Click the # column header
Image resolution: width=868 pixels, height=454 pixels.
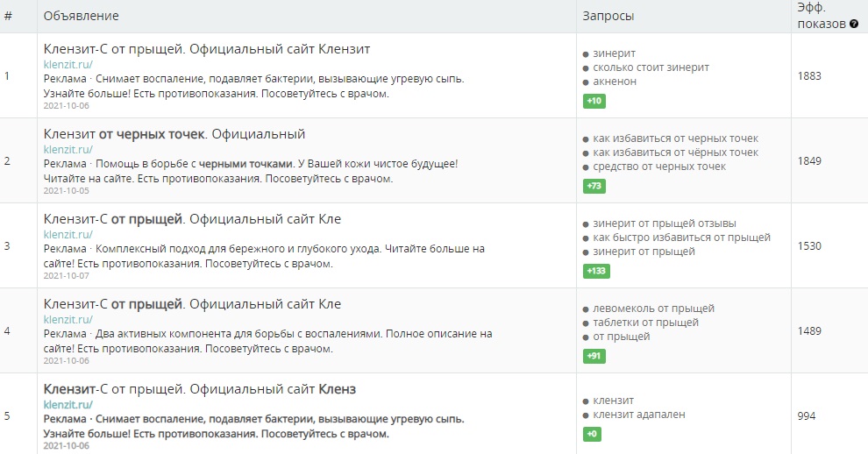pos(8,16)
